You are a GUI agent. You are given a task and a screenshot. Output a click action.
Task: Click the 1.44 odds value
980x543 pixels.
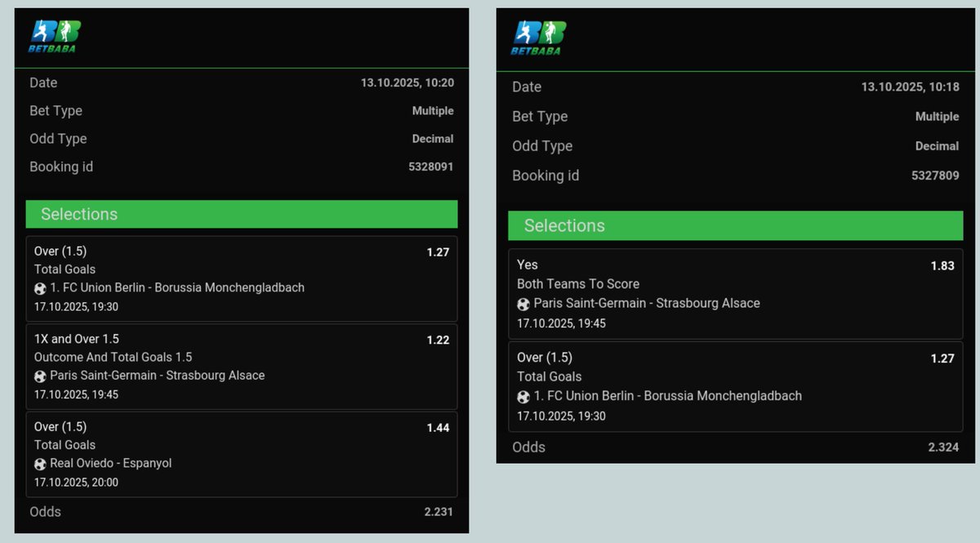[x=438, y=428]
